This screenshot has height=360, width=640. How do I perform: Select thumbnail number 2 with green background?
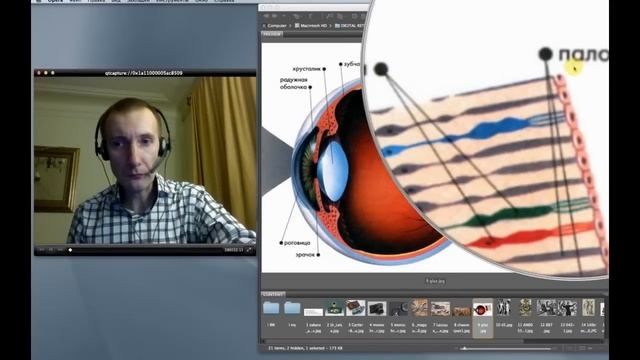click(335, 309)
